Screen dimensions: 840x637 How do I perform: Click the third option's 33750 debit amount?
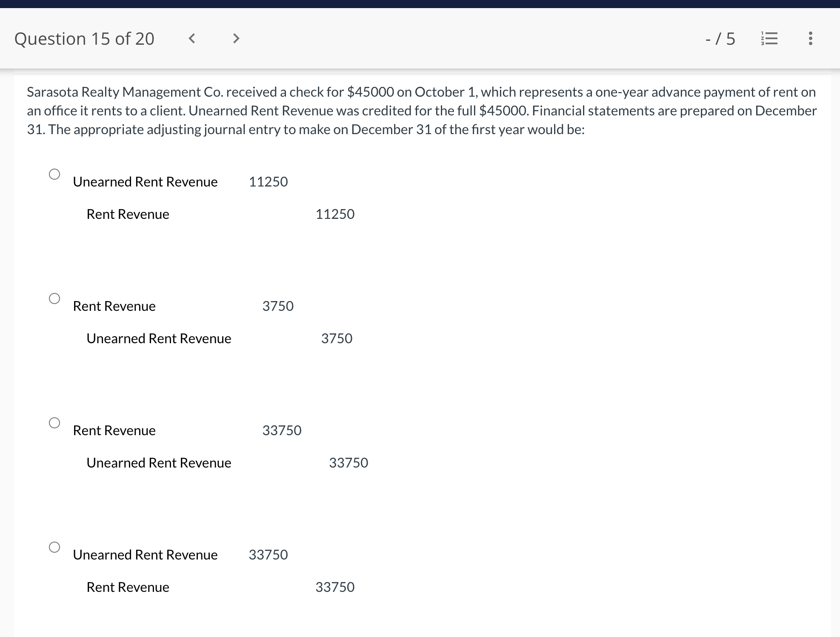click(x=282, y=430)
